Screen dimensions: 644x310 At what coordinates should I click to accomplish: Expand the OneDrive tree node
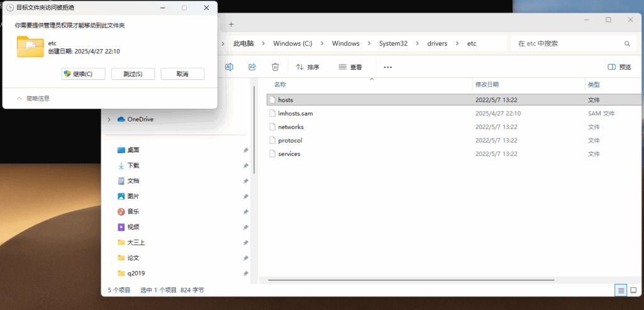tap(109, 119)
